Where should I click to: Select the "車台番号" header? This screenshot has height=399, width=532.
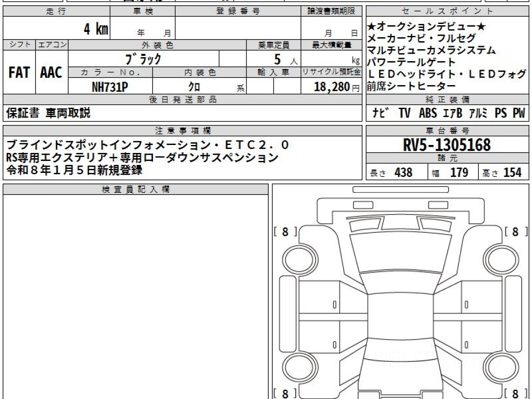[448, 130]
